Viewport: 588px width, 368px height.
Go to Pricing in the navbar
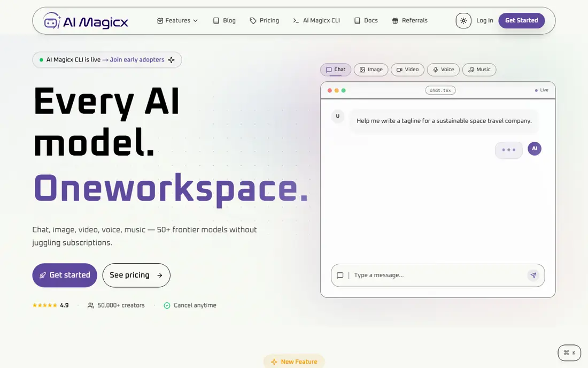point(265,21)
